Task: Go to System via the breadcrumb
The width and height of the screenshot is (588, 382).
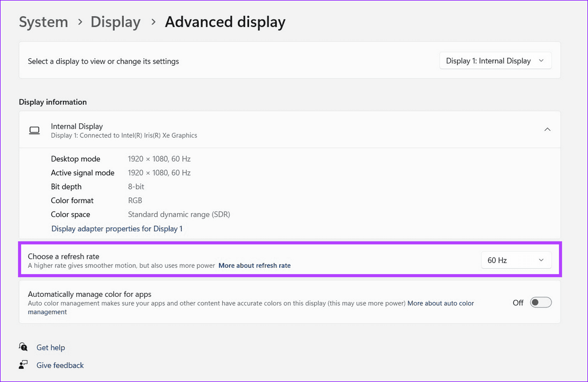Action: coord(43,22)
